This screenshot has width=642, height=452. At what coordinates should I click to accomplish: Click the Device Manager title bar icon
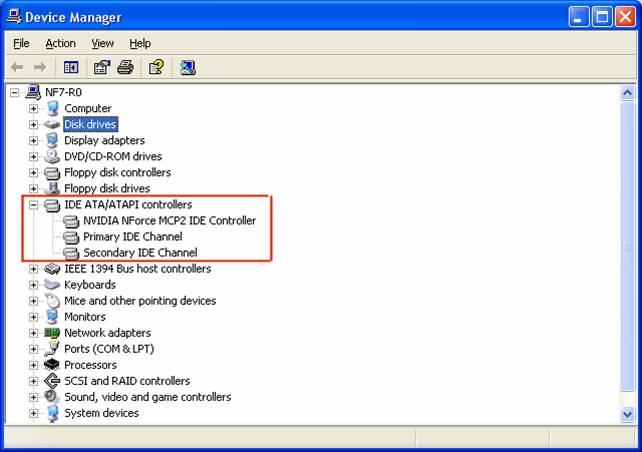pyautogui.click(x=14, y=16)
